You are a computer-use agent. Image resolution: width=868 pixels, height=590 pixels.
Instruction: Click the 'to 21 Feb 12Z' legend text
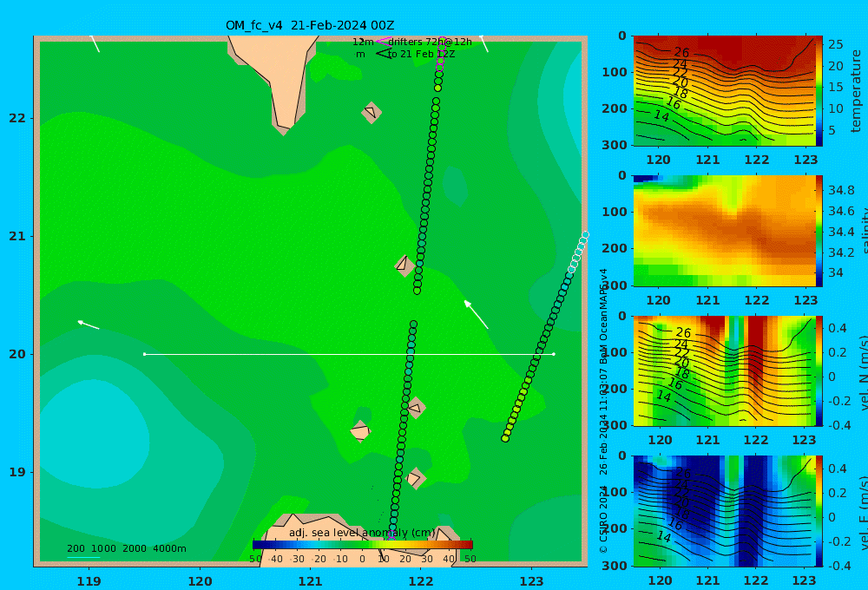(x=421, y=54)
